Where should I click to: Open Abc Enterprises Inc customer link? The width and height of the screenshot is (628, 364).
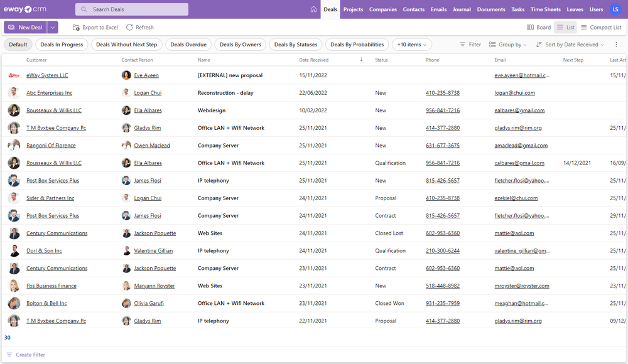tap(49, 93)
